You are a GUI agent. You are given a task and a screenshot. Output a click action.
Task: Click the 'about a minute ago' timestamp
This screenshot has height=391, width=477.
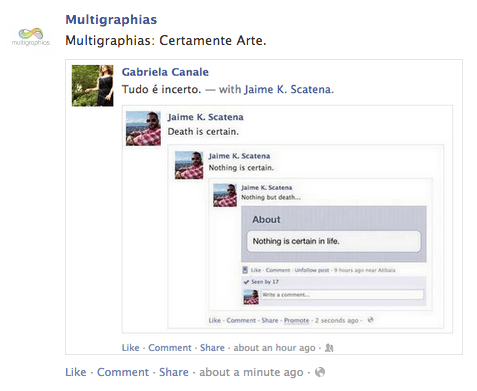point(251,372)
